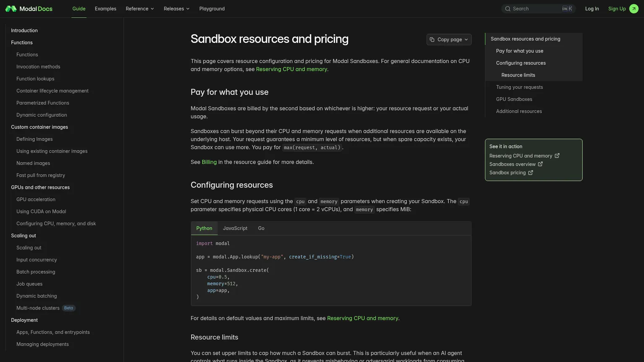
Task: Click the Sign Up link text
Action: (617, 9)
